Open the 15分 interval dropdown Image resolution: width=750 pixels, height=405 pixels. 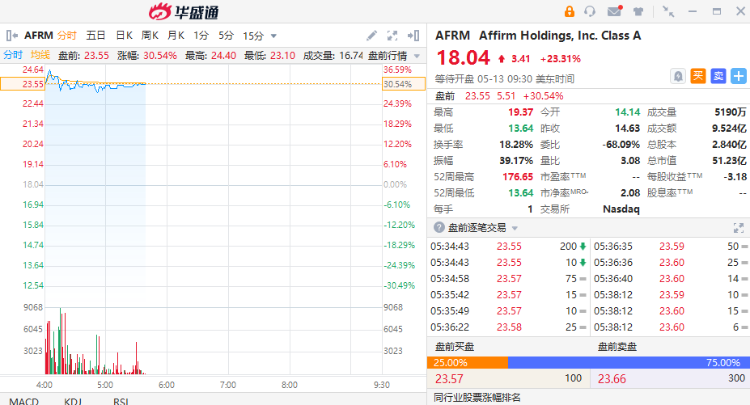[254, 34]
